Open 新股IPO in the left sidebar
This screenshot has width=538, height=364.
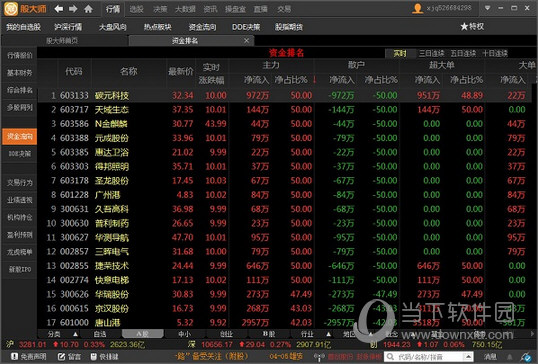point(20,269)
